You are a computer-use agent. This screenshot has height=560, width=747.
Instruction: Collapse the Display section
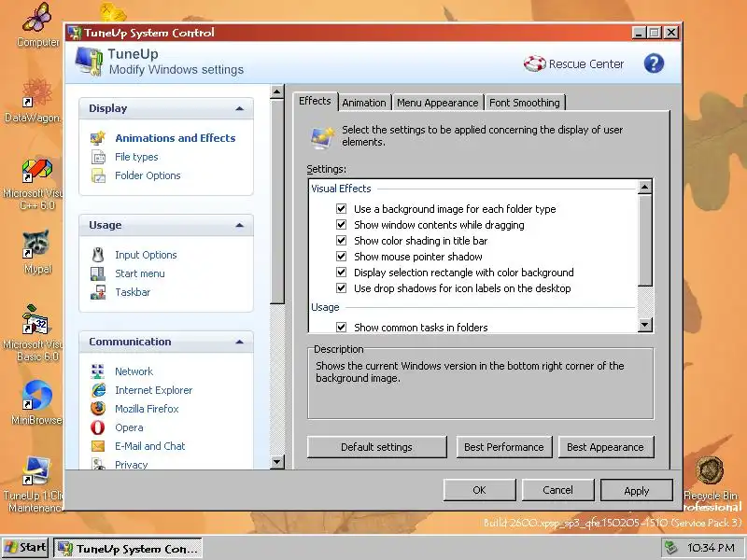click(x=240, y=108)
